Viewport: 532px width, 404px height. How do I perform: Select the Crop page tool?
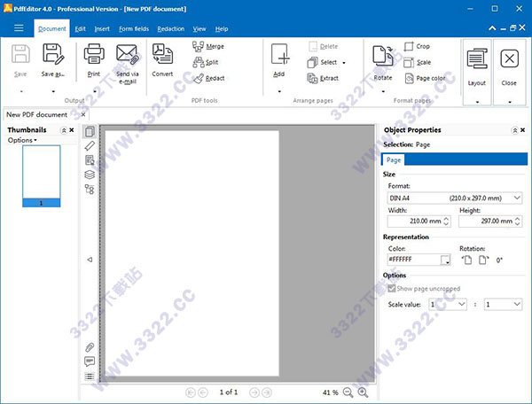point(417,46)
